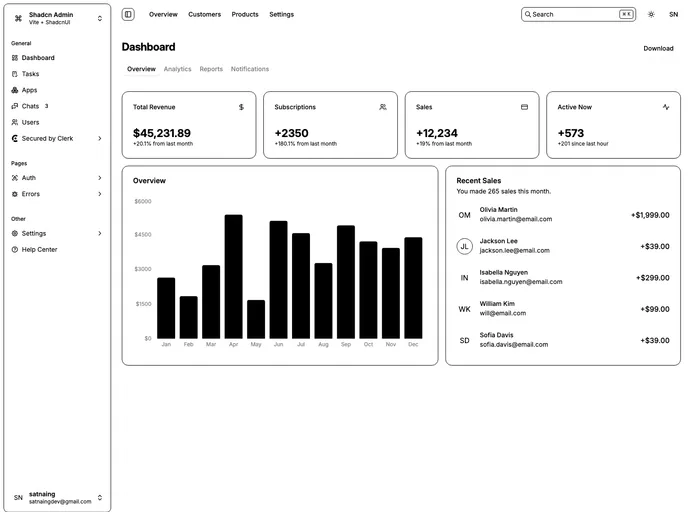Toggle the sidebar panel icon
This screenshot has width=688, height=512.
click(x=128, y=14)
